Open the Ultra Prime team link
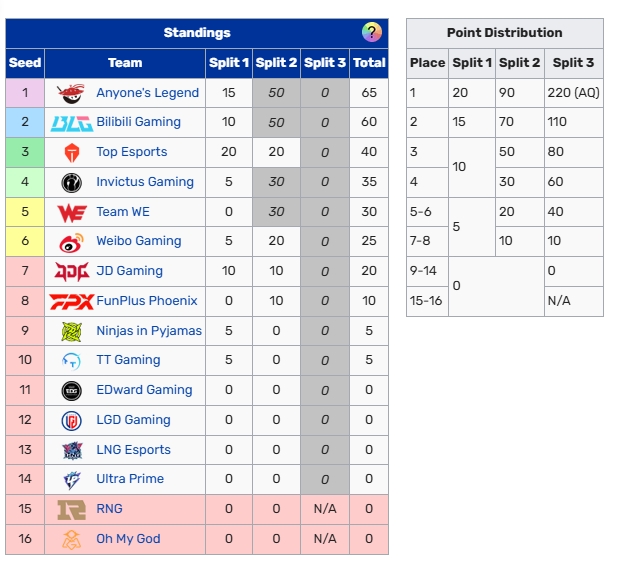The width and height of the screenshot is (643, 569). (130, 479)
